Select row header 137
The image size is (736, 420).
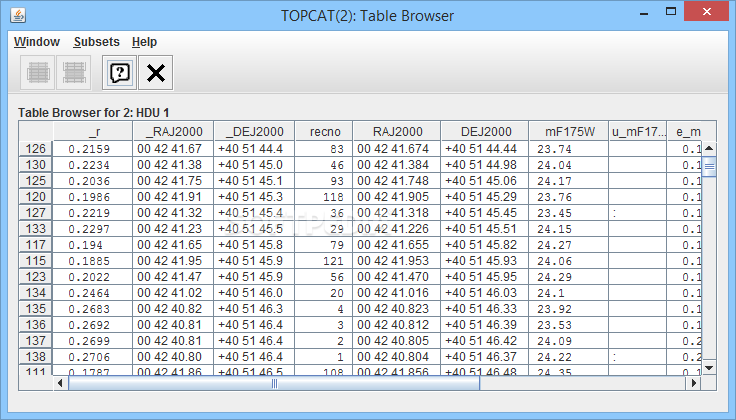[36, 341]
